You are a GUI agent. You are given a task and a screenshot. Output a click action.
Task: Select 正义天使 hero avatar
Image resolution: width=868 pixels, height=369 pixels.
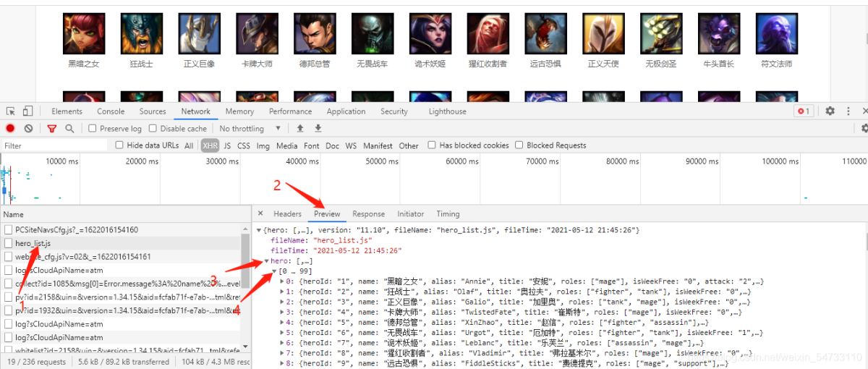click(604, 33)
